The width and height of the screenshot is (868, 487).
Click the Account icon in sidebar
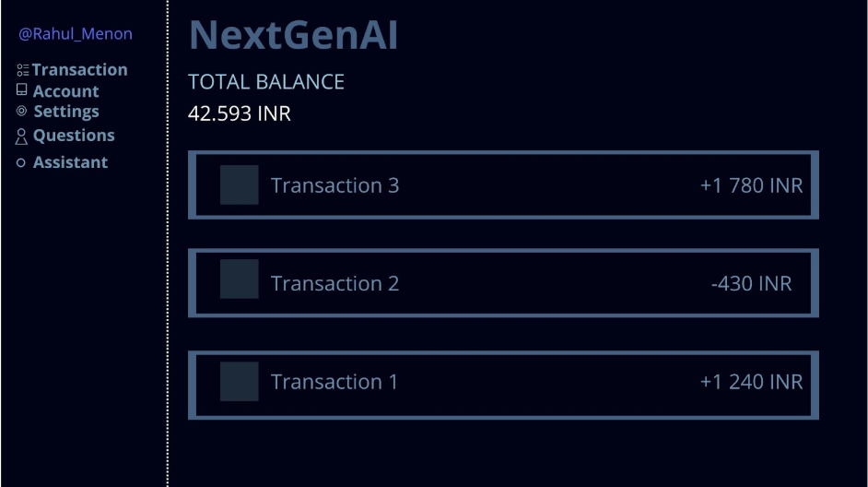point(22,90)
